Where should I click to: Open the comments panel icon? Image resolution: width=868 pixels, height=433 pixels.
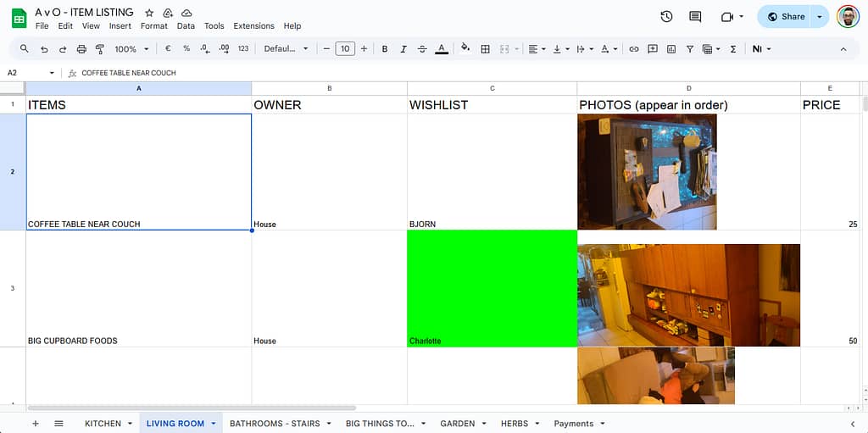tap(695, 16)
